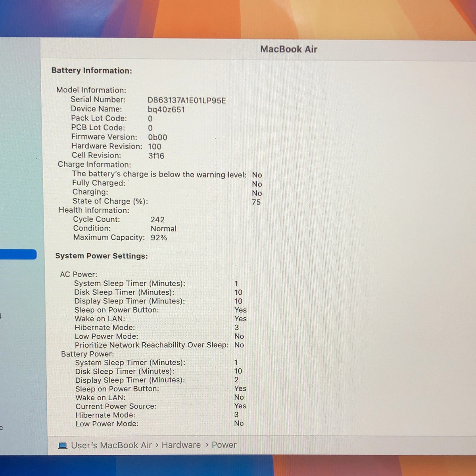Select the Battery Power section label
476x476 pixels.
coord(87,354)
